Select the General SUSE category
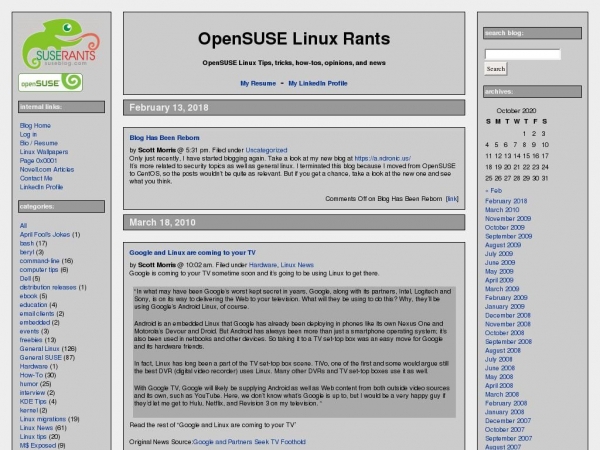Image resolution: width=600 pixels, height=450 pixels. [41, 358]
